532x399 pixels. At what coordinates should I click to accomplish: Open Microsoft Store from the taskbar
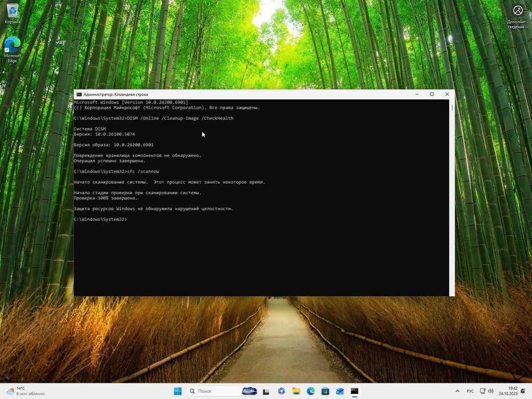click(325, 391)
